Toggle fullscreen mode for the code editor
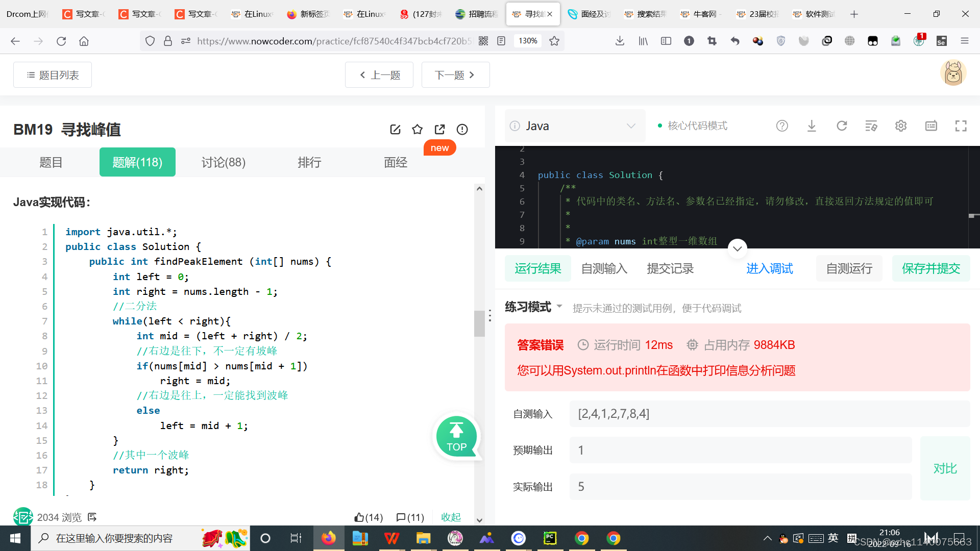 point(961,126)
